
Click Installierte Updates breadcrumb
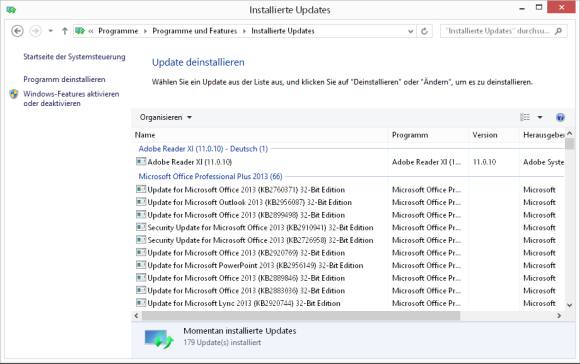coord(283,31)
